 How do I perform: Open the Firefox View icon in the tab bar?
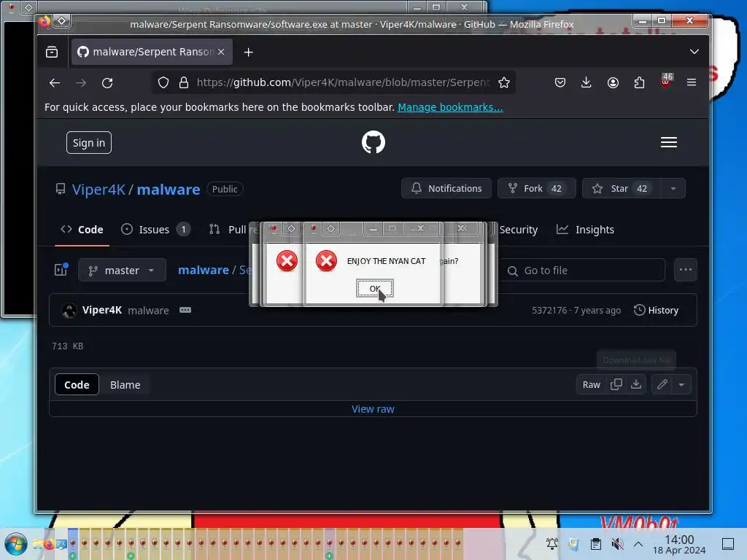click(52, 52)
